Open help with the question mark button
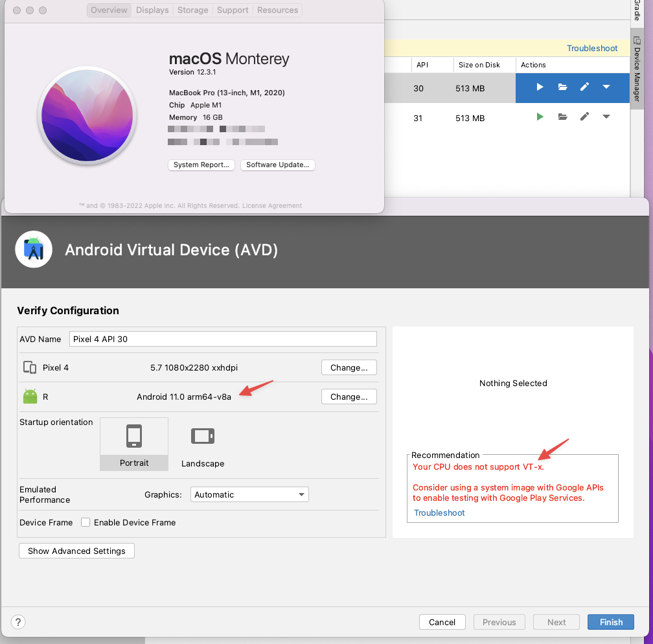 click(x=18, y=622)
